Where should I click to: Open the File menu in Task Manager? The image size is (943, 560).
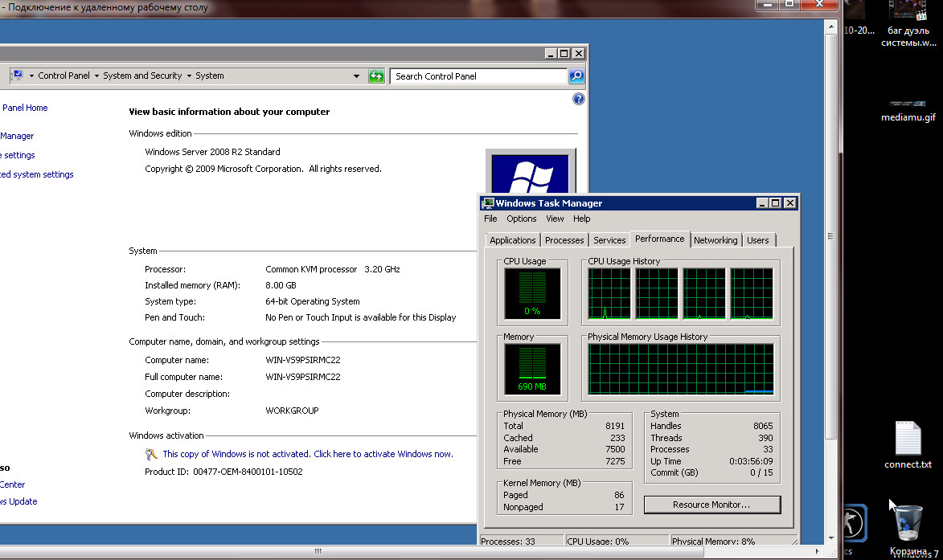tap(490, 219)
